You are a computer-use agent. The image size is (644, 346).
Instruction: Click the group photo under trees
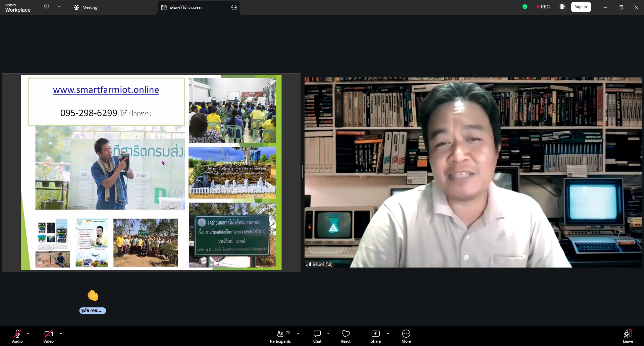tap(146, 243)
